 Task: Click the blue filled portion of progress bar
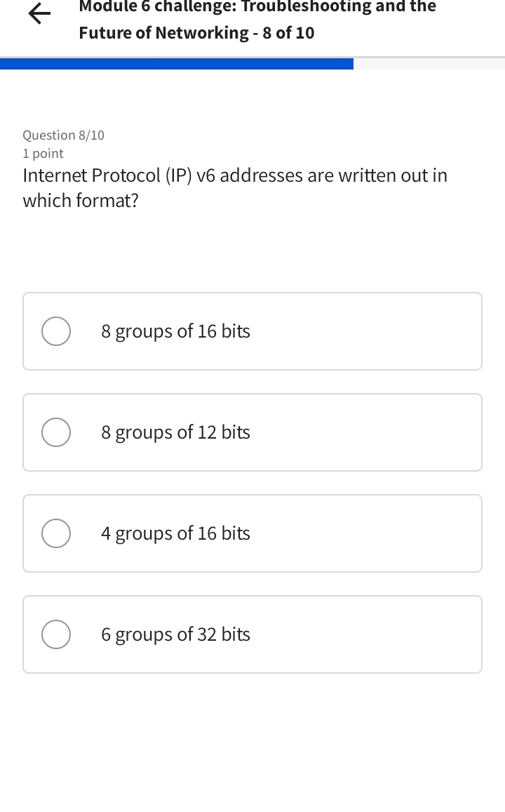[175, 64]
